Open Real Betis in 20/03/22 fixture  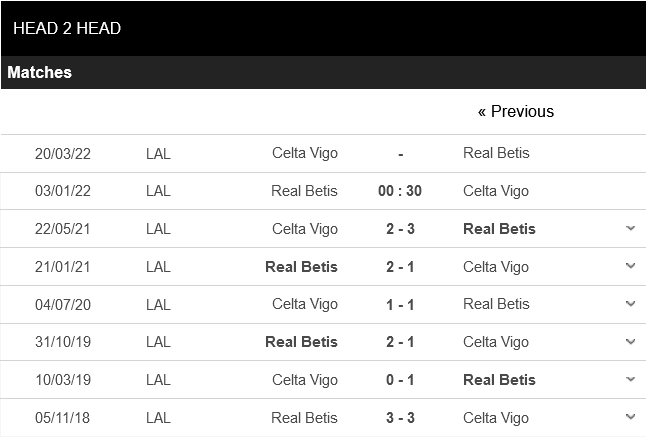tap(496, 153)
